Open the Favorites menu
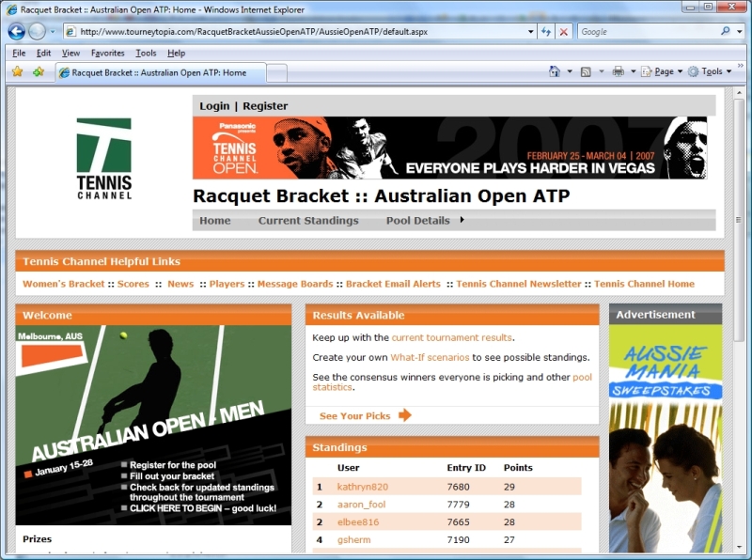The width and height of the screenshot is (752, 560). 107,53
